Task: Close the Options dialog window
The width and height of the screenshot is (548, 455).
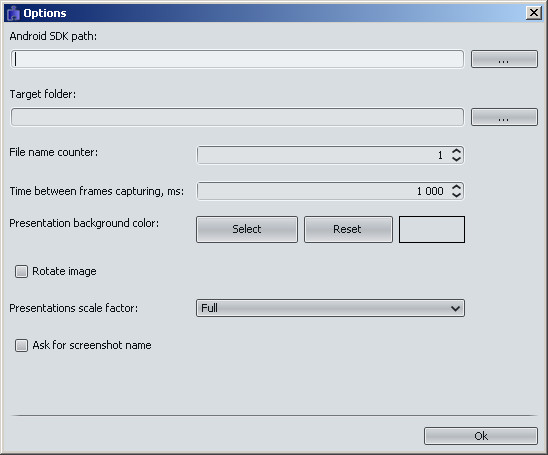Action: point(534,13)
